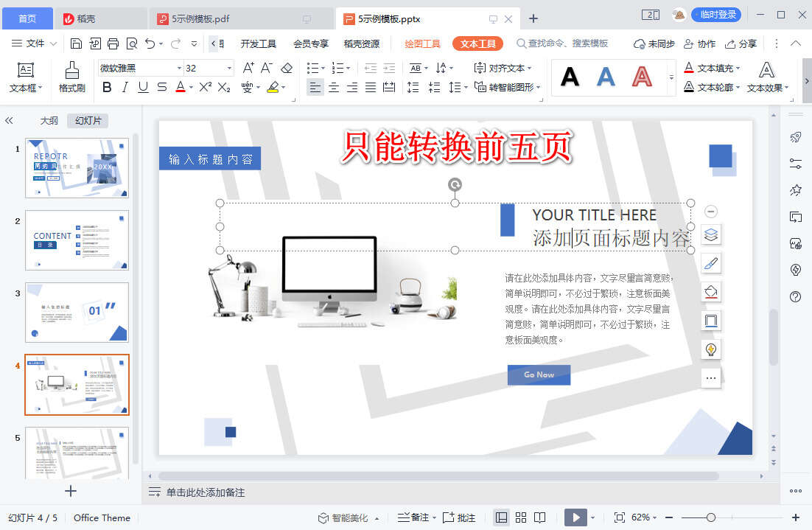This screenshot has height=530, width=812.
Task: Click the brush style floating icon
Action: click(x=711, y=263)
